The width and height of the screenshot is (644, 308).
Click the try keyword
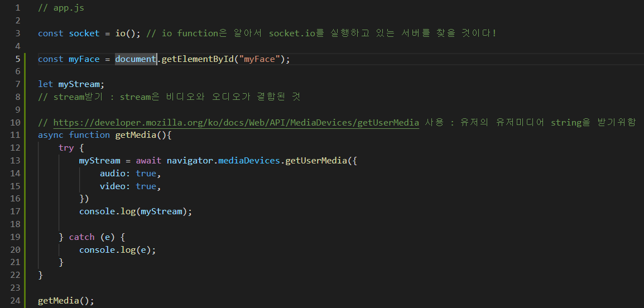point(66,148)
